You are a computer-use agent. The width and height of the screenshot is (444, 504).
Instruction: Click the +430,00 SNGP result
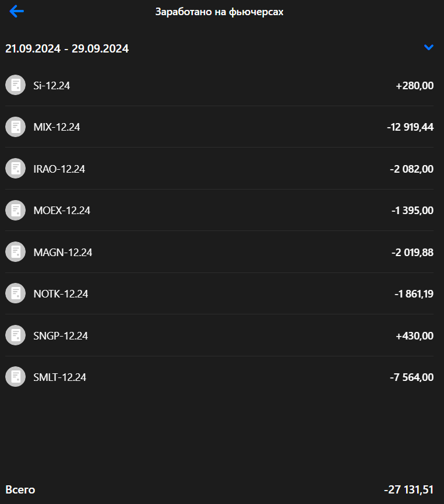click(x=414, y=336)
